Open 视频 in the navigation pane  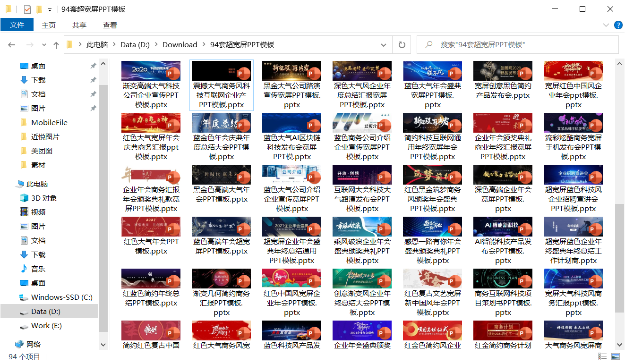(x=38, y=212)
